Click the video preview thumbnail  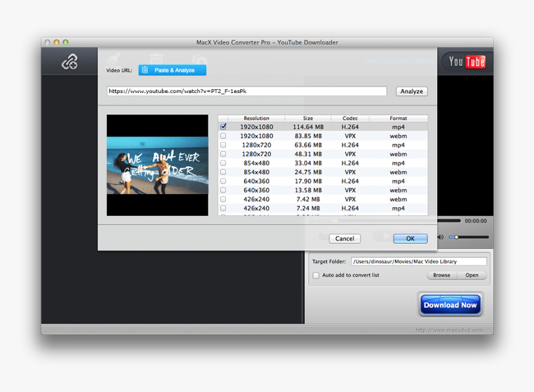157,165
